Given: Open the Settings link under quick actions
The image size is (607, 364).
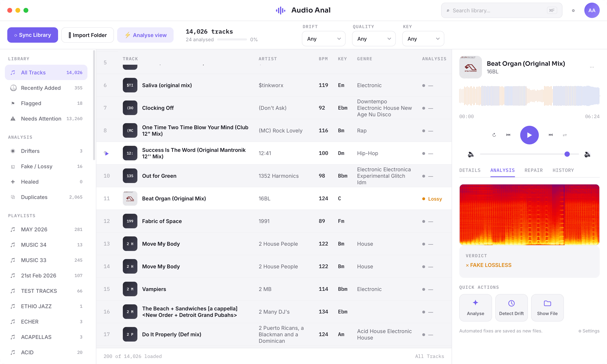Looking at the screenshot, I should (589, 331).
